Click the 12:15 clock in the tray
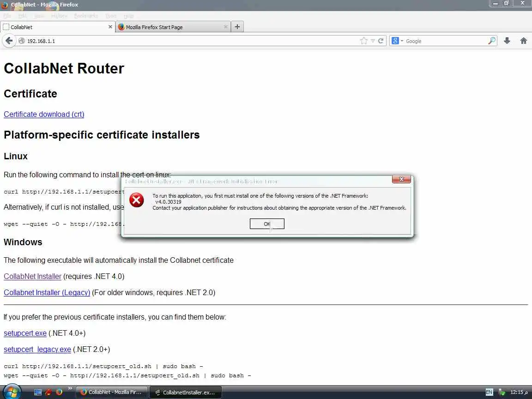 519,392
